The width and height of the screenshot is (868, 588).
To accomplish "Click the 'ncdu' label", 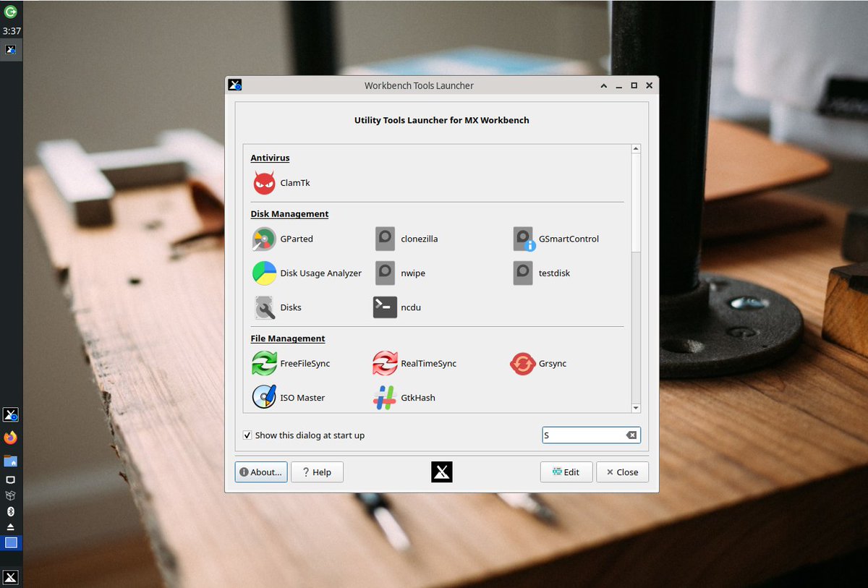I will [411, 307].
